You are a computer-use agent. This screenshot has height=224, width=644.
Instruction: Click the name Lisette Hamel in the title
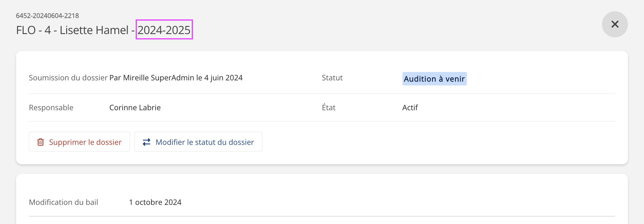click(94, 30)
